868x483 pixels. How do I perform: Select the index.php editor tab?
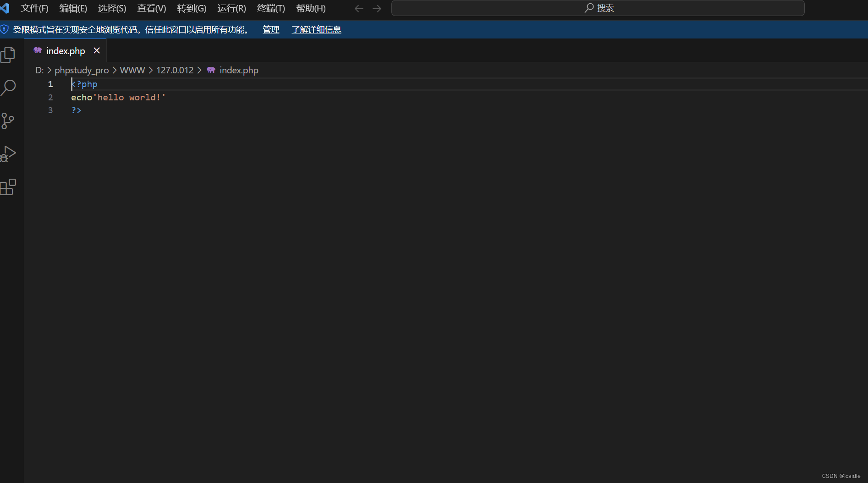click(65, 50)
